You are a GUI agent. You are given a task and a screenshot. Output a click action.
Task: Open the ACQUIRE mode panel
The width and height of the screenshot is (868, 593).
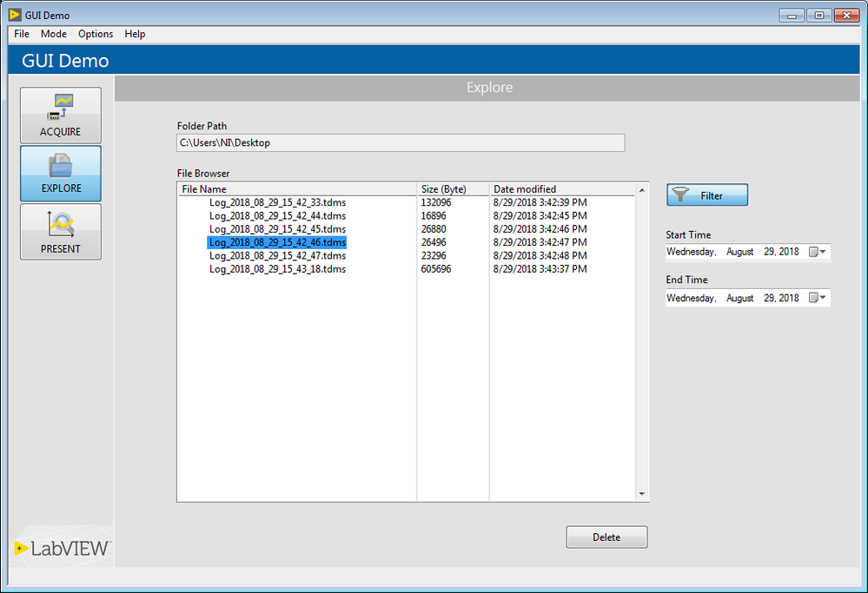[61, 115]
